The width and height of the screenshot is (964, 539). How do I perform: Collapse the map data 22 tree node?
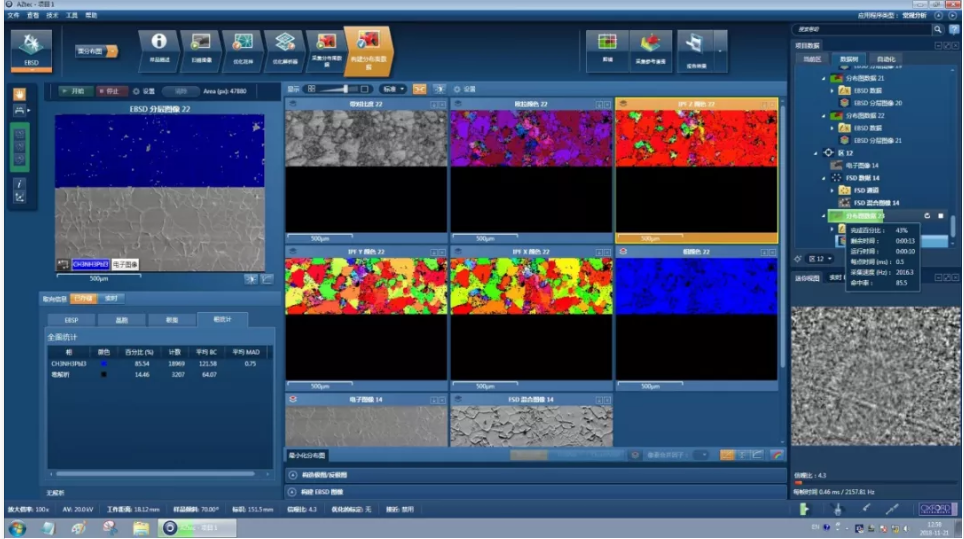click(824, 116)
